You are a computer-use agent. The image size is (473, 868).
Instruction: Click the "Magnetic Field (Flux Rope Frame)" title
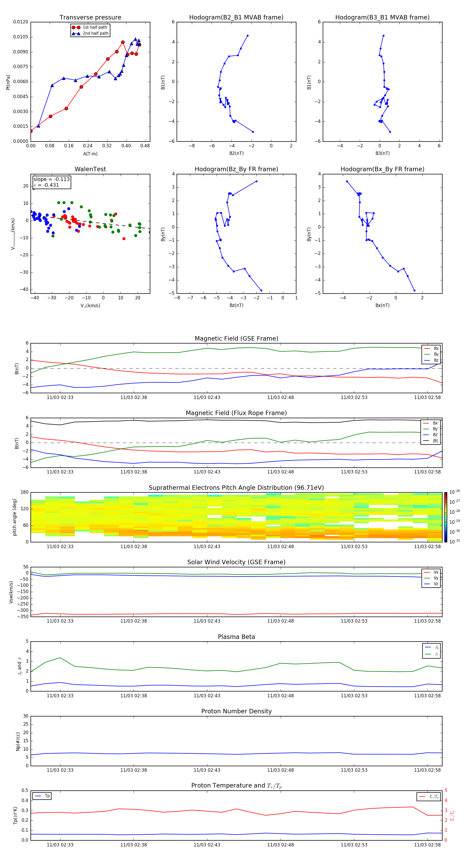(236, 413)
